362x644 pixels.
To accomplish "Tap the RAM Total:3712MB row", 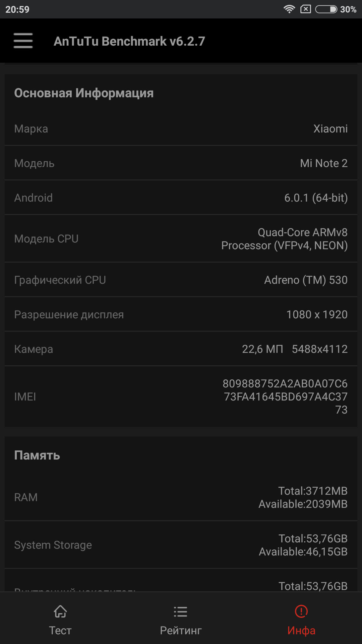I will [x=181, y=497].
